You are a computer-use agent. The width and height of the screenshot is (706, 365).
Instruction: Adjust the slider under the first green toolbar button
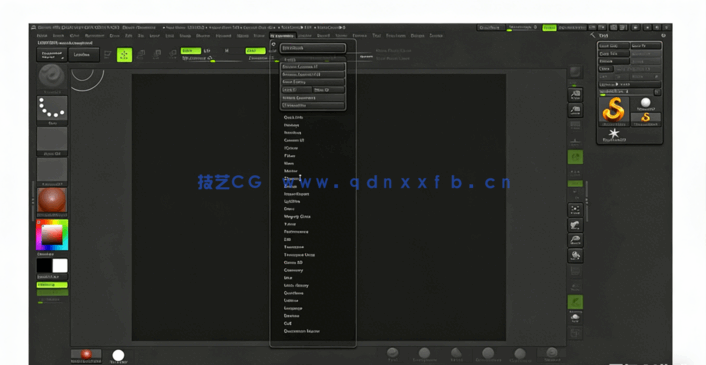click(x=212, y=59)
